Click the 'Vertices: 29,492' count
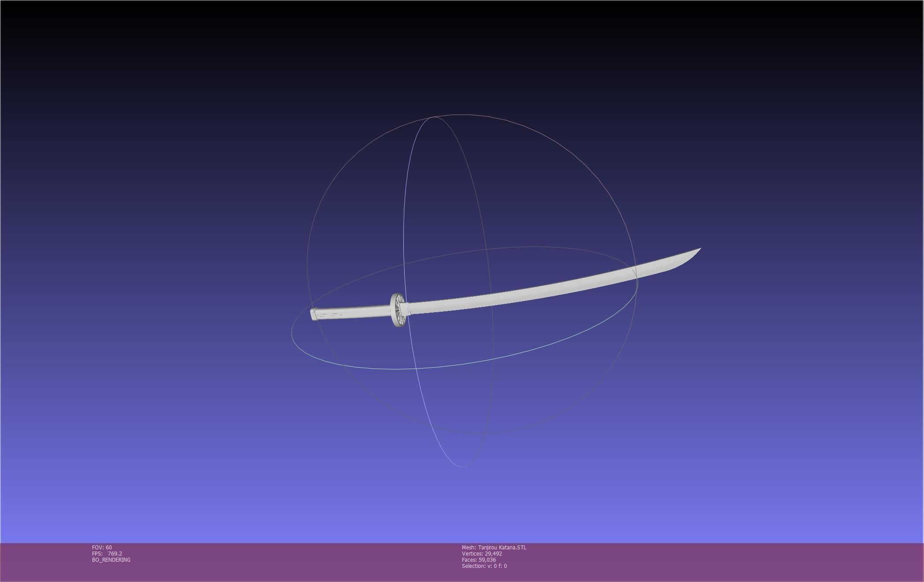924x582 pixels. coord(482,554)
